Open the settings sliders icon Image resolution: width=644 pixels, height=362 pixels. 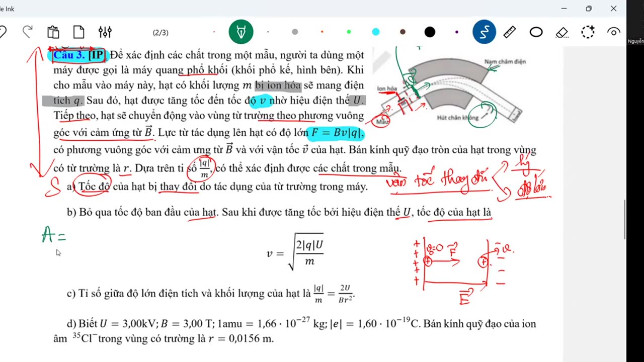click(105, 32)
